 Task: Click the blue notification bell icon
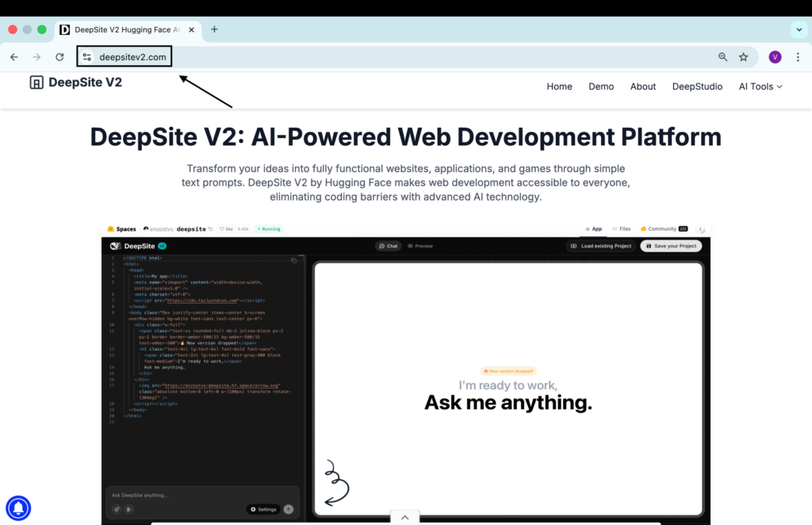[18, 507]
